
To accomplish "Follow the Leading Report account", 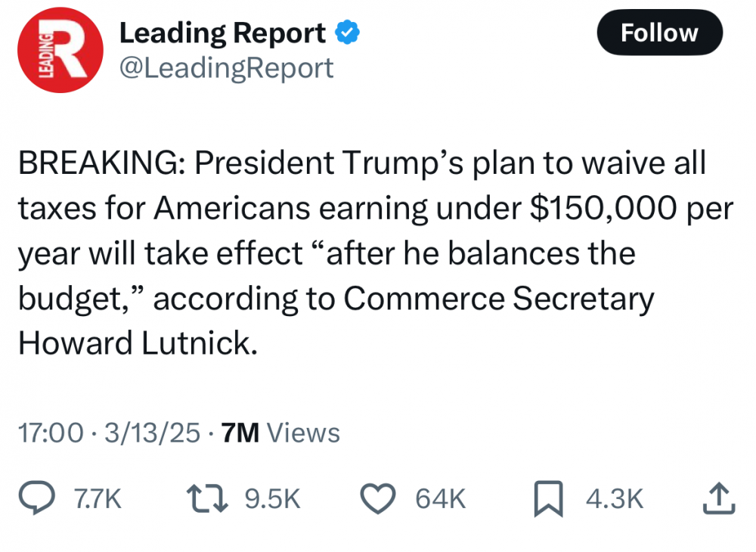I will [x=659, y=33].
